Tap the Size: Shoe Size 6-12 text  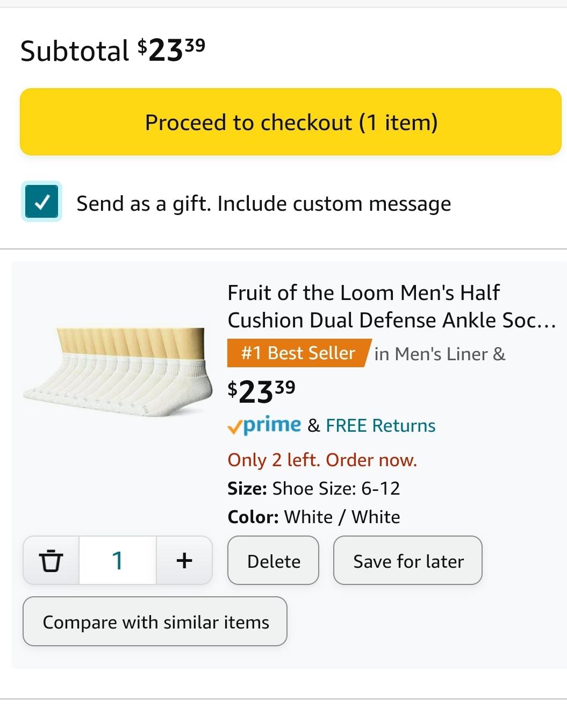pyautogui.click(x=314, y=488)
